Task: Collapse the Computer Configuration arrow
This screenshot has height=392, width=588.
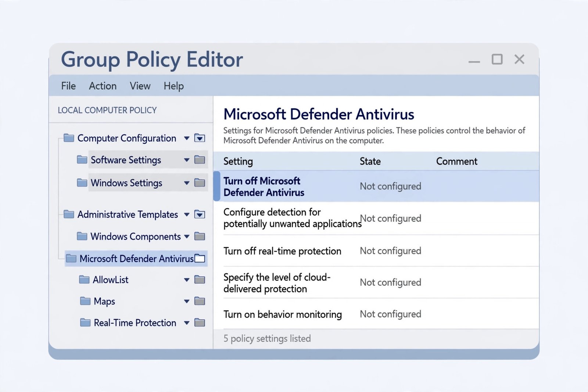Action: [x=187, y=139]
